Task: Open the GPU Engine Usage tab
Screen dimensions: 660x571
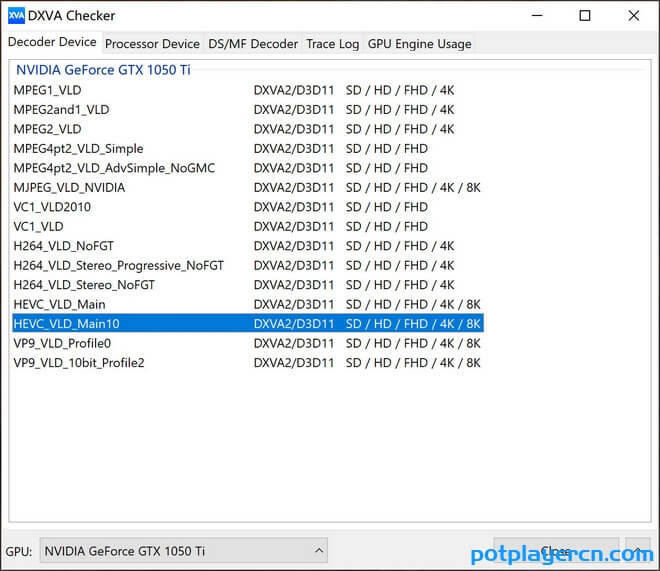Action: click(x=419, y=44)
